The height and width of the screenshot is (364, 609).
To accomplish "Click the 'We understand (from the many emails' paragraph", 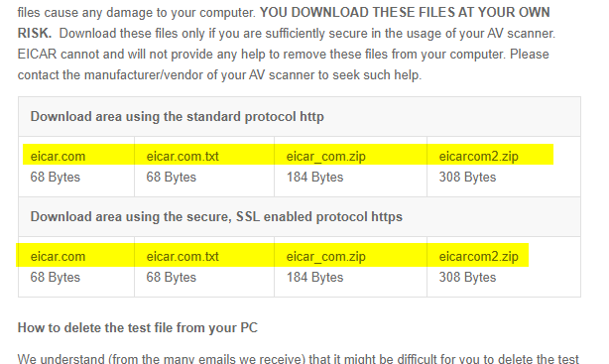I will [x=299, y=358].
